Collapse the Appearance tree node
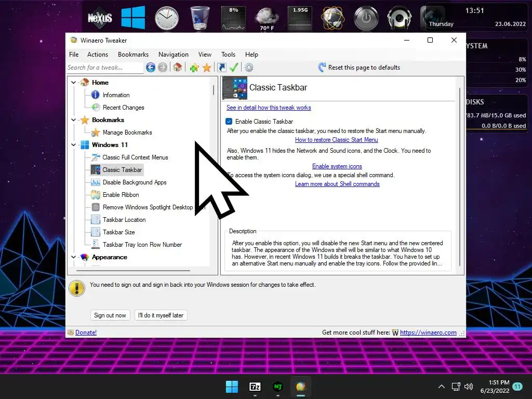Screen dimensions: 532x399 click(x=73, y=257)
